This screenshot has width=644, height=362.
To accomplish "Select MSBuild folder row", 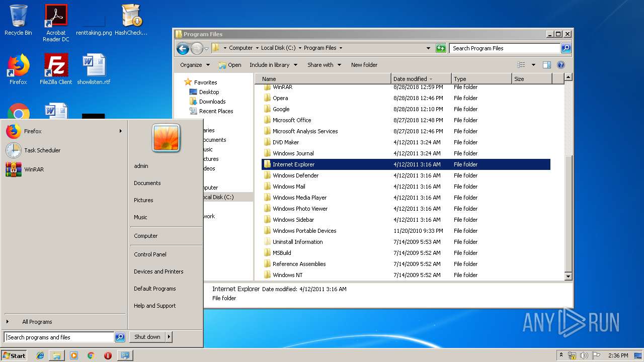I will (x=406, y=253).
